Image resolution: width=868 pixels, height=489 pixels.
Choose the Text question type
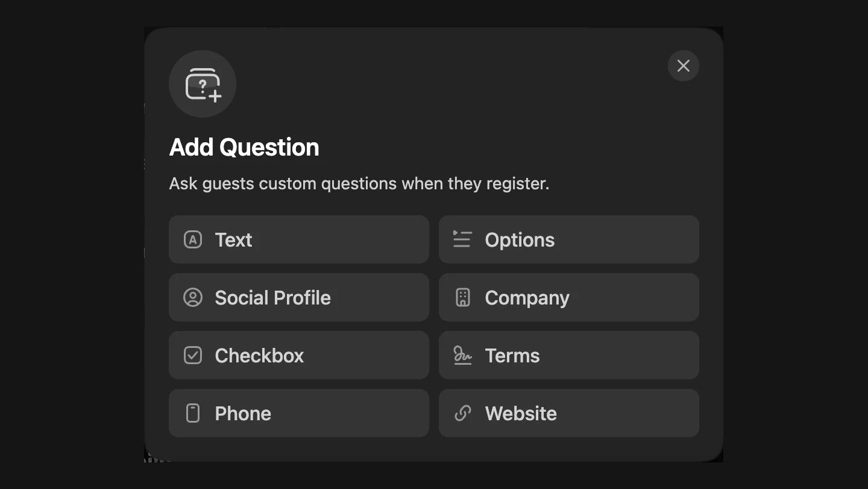[x=299, y=239]
